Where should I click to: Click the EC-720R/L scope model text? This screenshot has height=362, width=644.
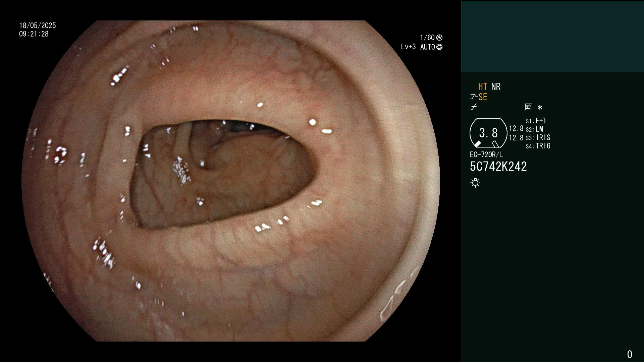point(486,155)
